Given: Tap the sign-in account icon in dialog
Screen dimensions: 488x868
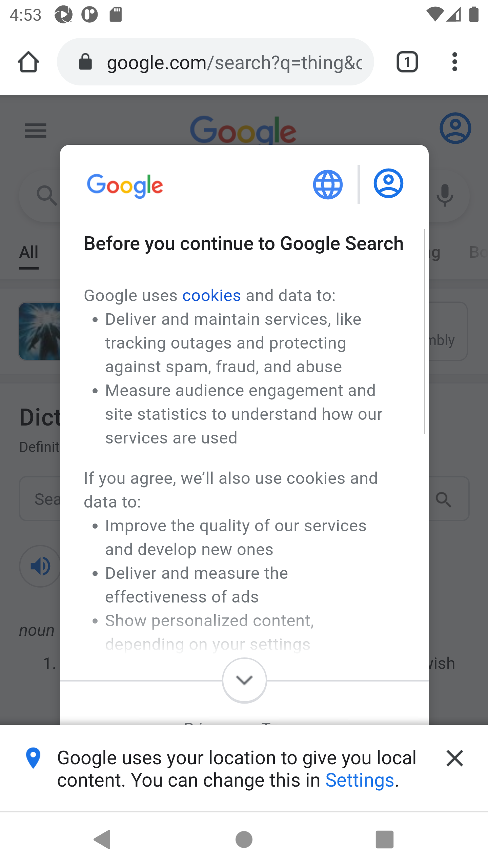Looking at the screenshot, I should [388, 183].
